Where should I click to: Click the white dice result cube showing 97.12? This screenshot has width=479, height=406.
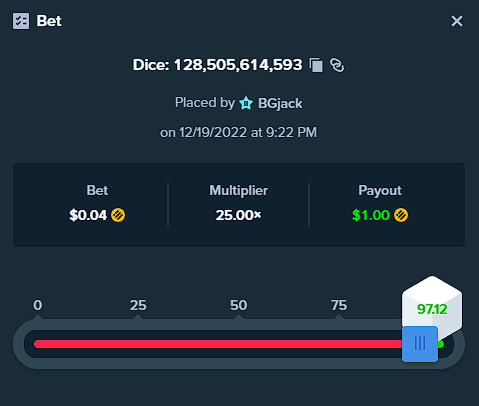click(432, 305)
